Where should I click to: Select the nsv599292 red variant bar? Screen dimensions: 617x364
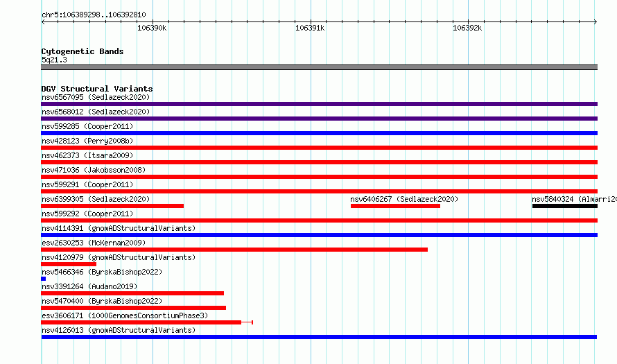[319, 220]
